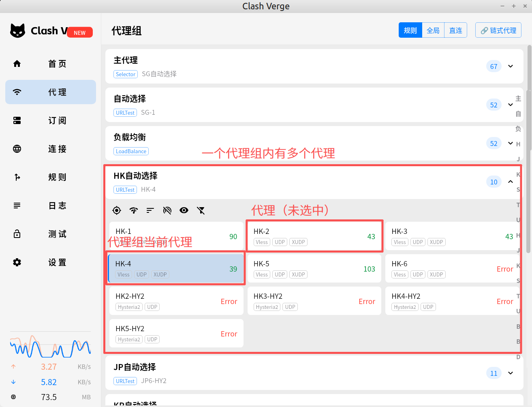Toggle the filter-off icon in HK toolbar
The width and height of the screenshot is (532, 407).
click(x=201, y=210)
